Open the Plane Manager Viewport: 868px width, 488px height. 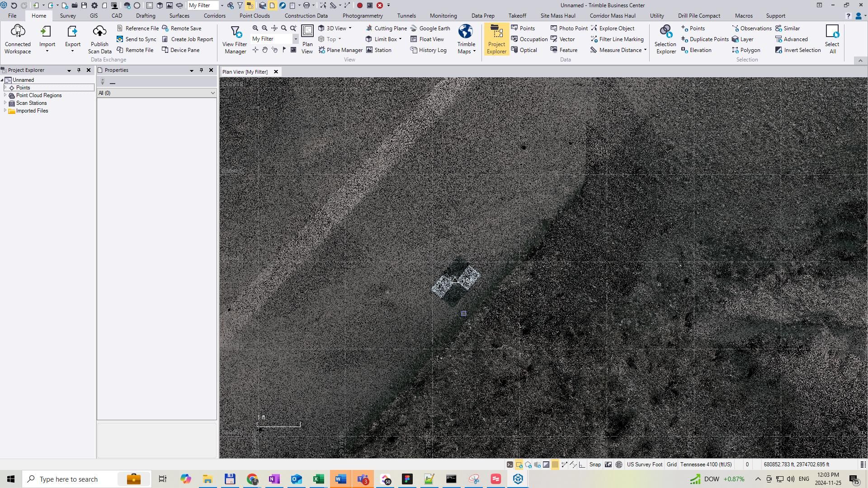(x=340, y=50)
